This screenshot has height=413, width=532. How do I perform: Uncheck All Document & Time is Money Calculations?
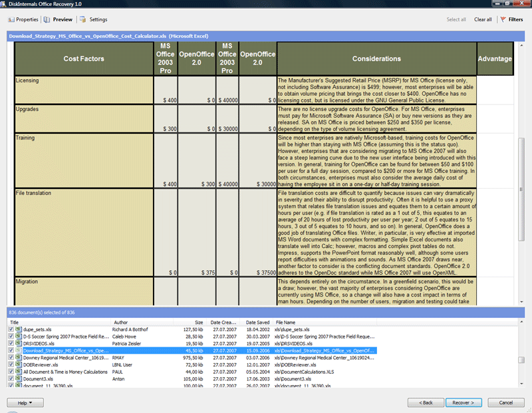[x=11, y=372]
